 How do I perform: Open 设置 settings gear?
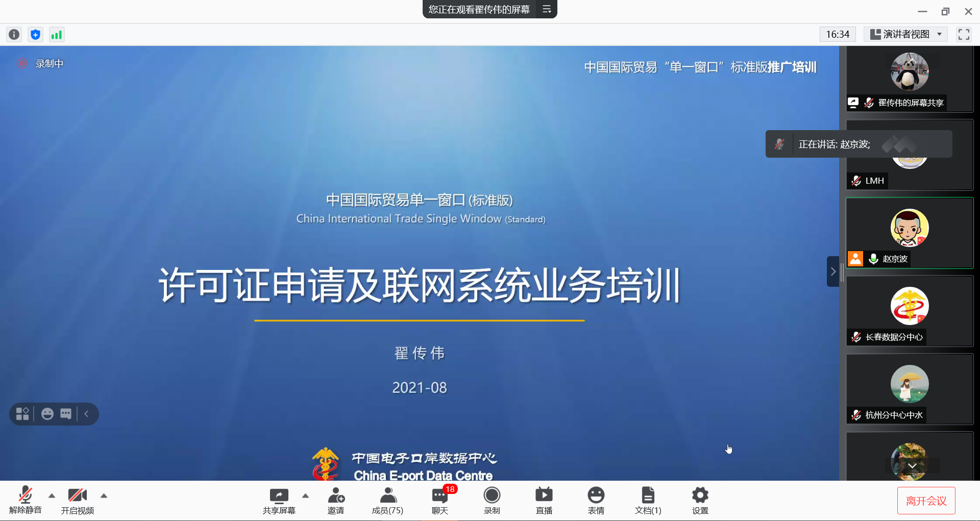click(700, 500)
